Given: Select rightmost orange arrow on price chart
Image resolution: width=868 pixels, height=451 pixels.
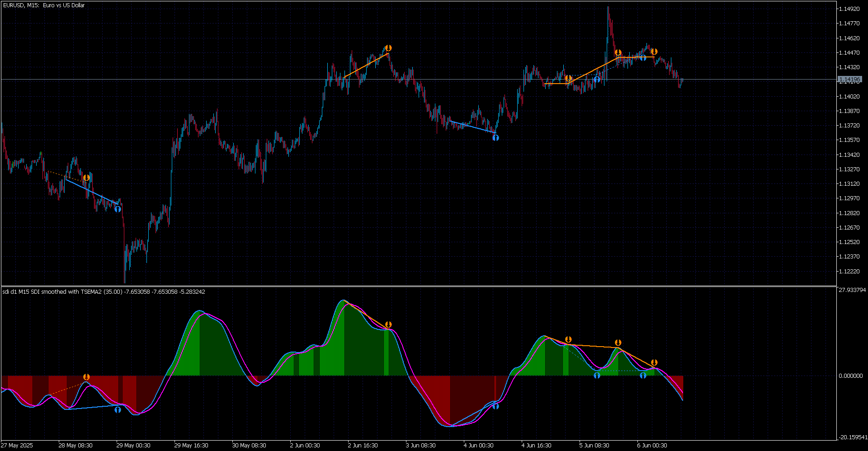Looking at the screenshot, I should (x=654, y=52).
